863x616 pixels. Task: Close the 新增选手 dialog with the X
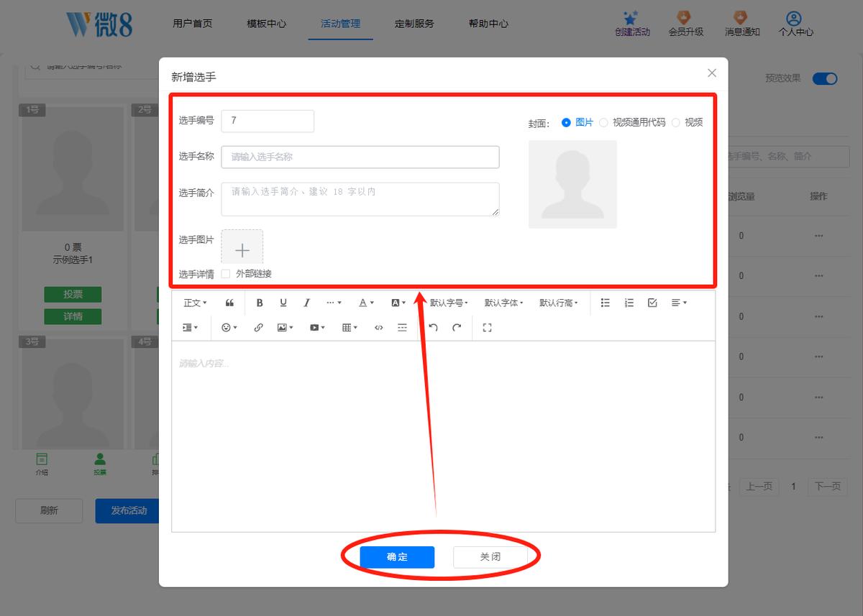(712, 73)
